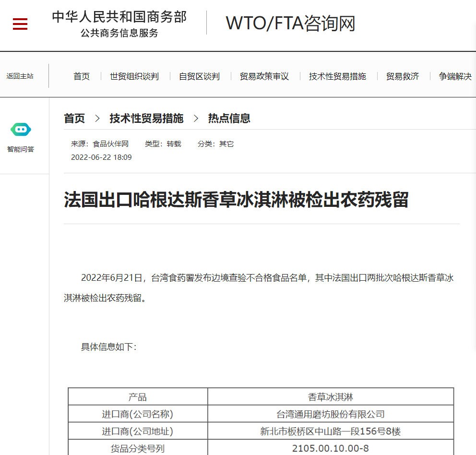Click 首页 in the breadcrumb trail
The image size is (476, 455).
(74, 118)
